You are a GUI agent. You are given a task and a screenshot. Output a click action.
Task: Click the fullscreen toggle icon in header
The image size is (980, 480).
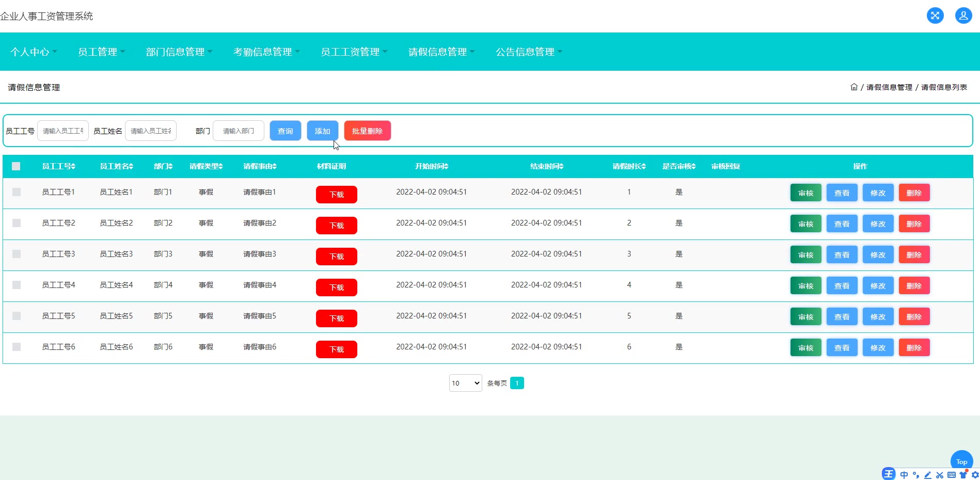pyautogui.click(x=935, y=15)
